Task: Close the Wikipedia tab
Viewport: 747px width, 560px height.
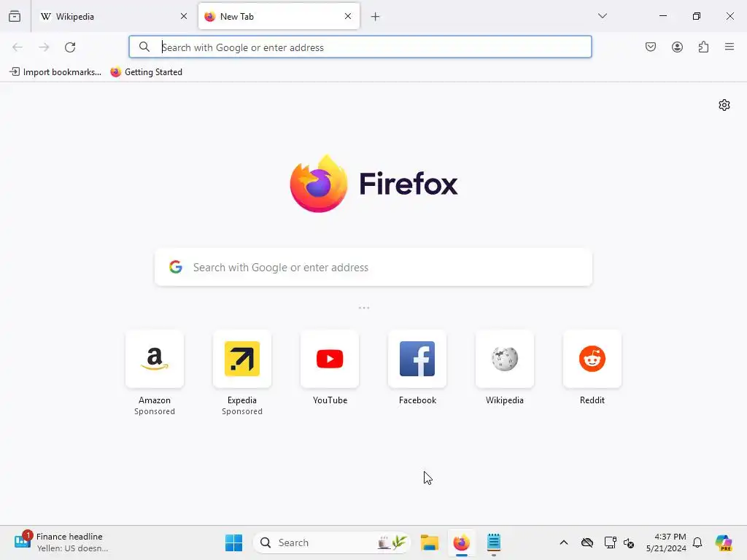Action: (183, 16)
